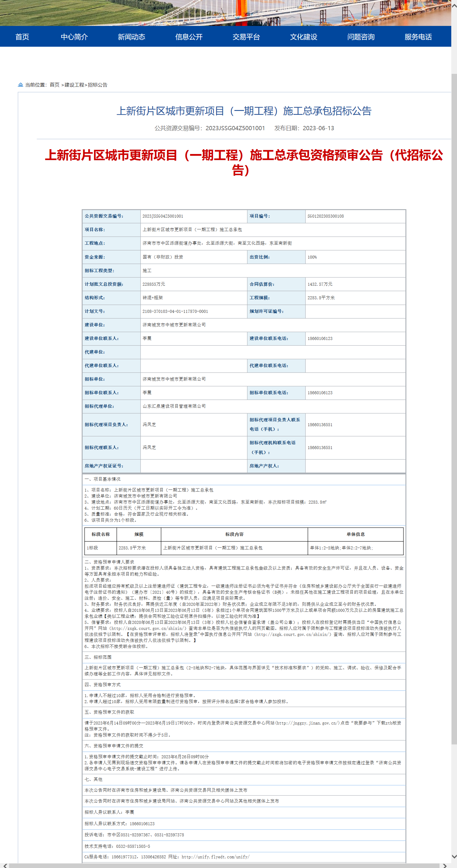Click the unify.flyedt.com URL after CA服务电话

(x=215, y=857)
